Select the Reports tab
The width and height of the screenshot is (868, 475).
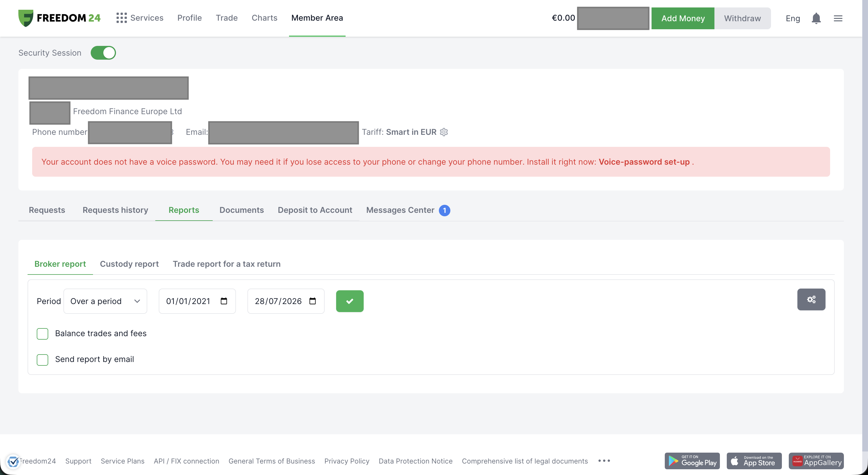[184, 210]
